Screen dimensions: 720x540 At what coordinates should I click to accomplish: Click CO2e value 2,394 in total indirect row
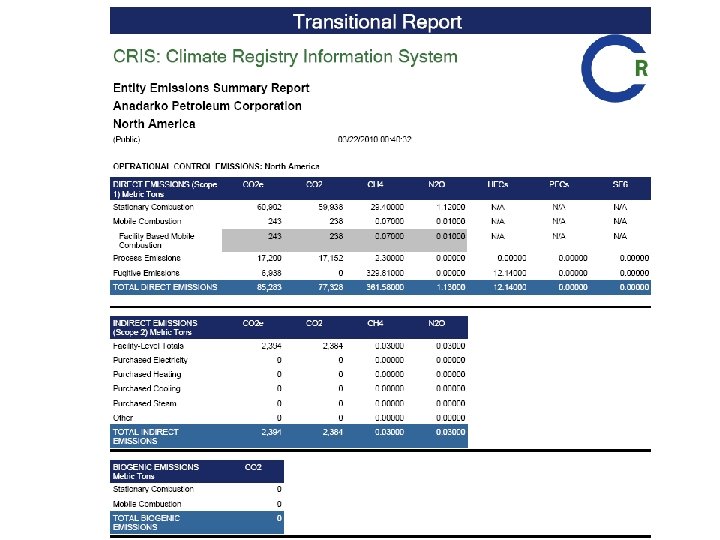(271, 432)
